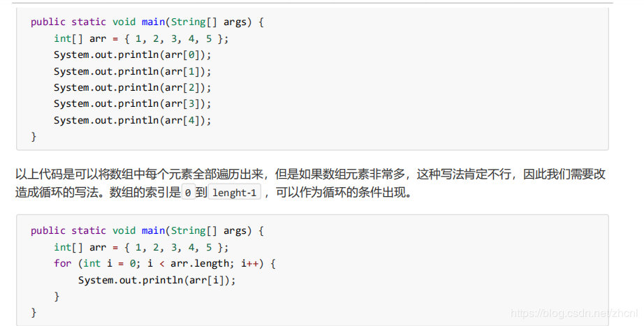
Task: Open the blog.csdn.net watermark link
Action: (x=574, y=314)
